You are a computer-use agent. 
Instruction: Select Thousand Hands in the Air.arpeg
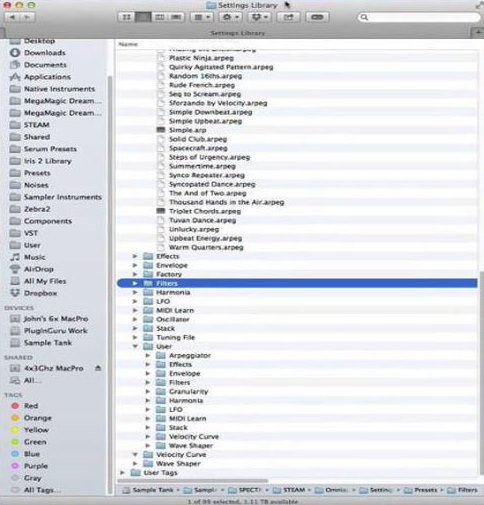[x=226, y=202]
